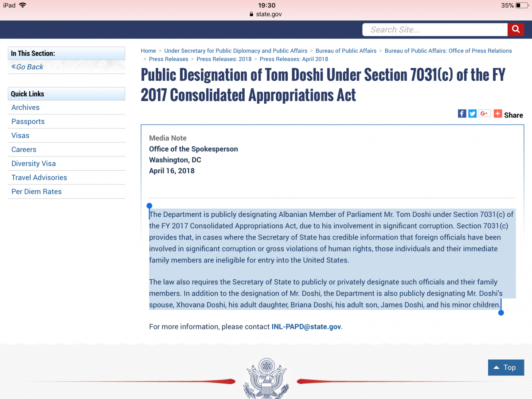Tap the Office of the Spokesperson line

point(193,149)
